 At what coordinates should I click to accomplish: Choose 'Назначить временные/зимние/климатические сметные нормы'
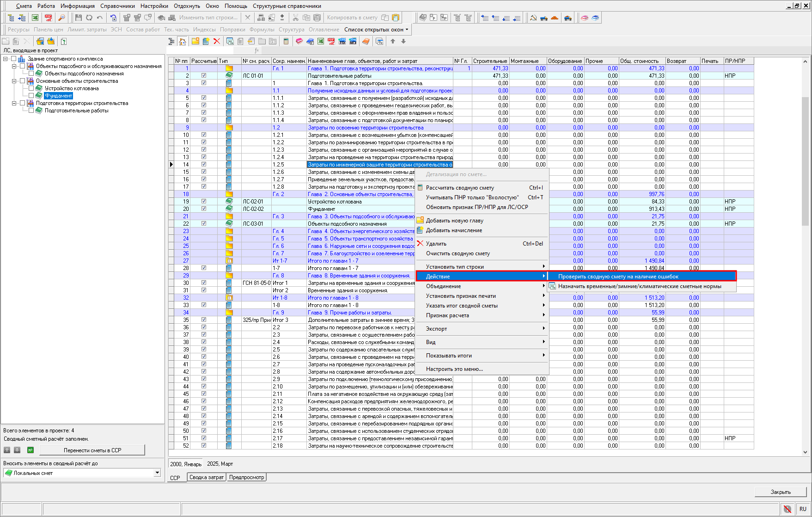(642, 286)
